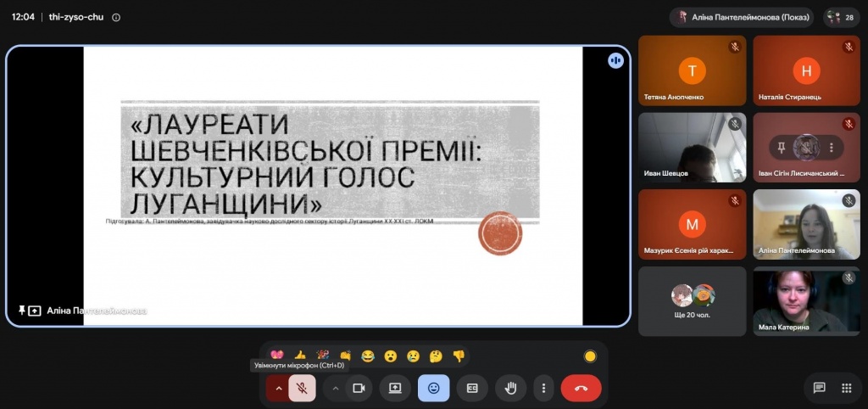The width and height of the screenshot is (868, 409).
Task: Expand video settings arrow
Action: pos(336,388)
